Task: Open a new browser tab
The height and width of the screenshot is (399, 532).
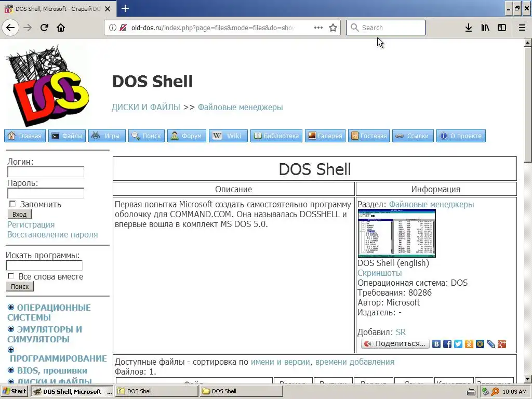Action: click(x=125, y=8)
